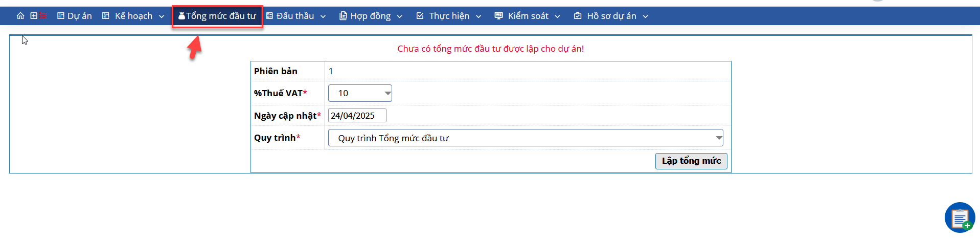980x239 pixels.
Task: Select the Tổng mức đầu tư tab
Action: point(217,16)
